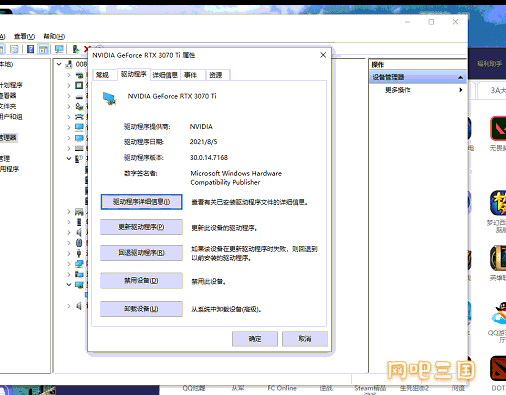
Task: Collapse the computer root node in device tree
Action: (x=59, y=64)
